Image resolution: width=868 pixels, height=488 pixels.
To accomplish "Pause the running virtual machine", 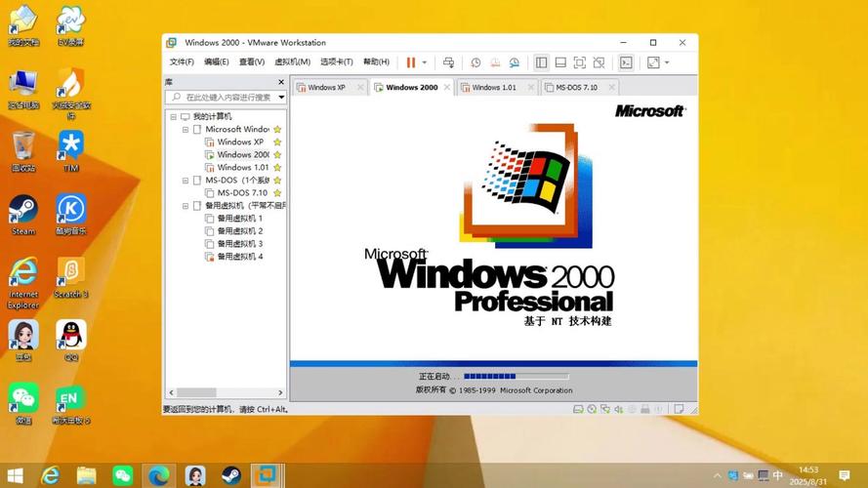I will (x=411, y=62).
